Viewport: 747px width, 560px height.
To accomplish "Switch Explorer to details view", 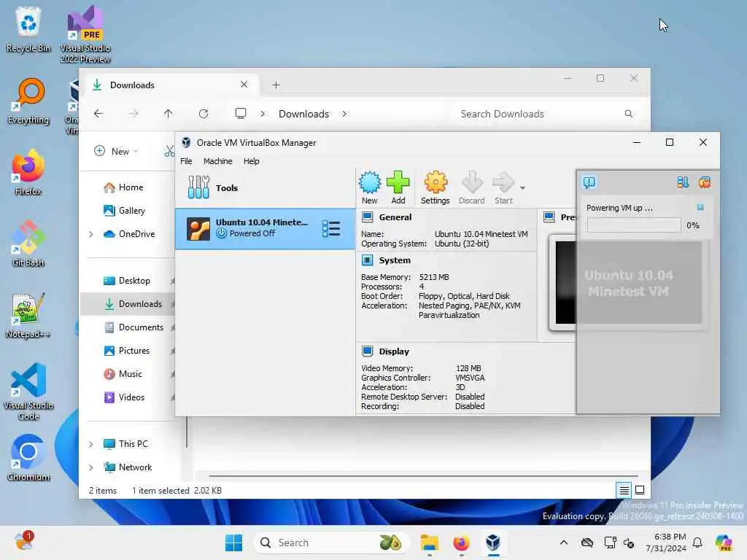I will tap(624, 489).
